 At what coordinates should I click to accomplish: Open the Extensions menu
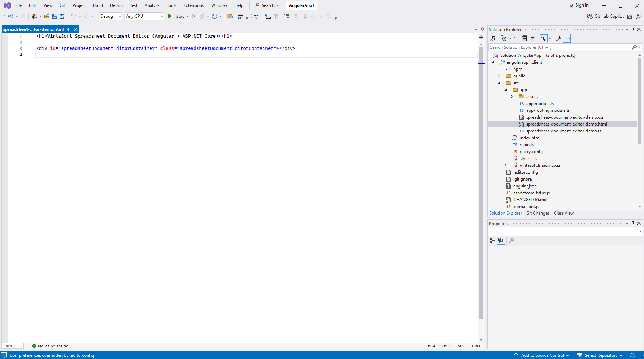(193, 5)
